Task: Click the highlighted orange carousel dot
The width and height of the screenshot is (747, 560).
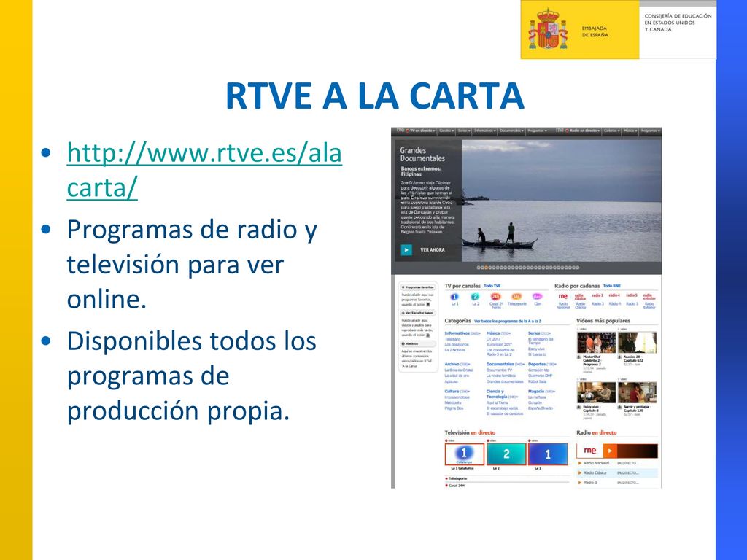Action: tap(487, 268)
